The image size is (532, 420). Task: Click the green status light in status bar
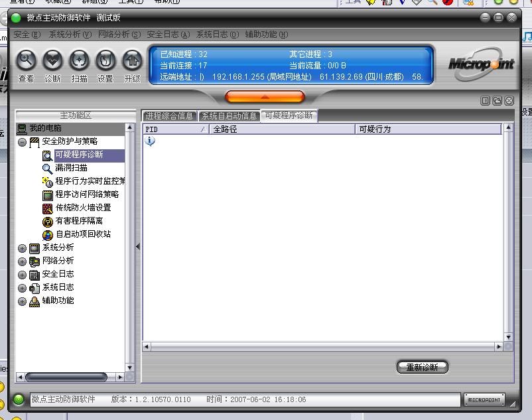point(19,399)
